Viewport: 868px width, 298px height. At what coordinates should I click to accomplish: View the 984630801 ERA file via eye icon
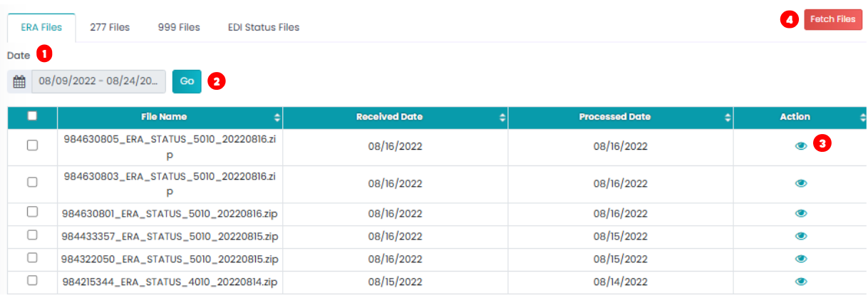[801, 213]
